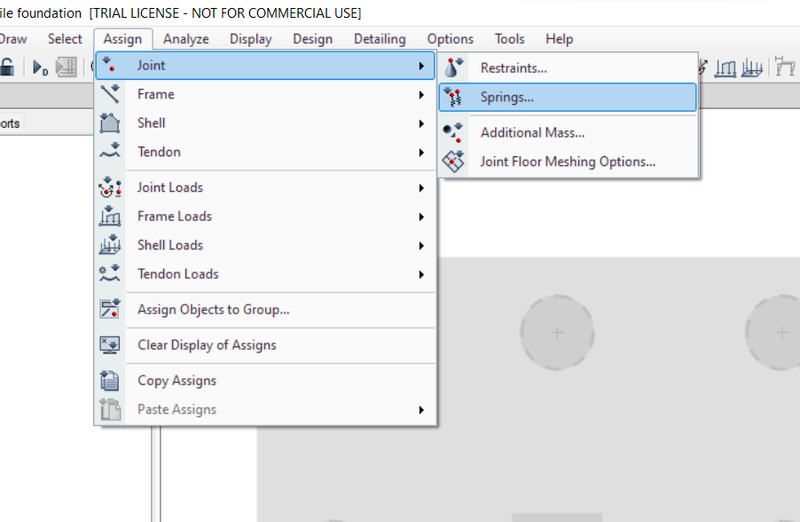Viewport: 800px width, 522px height.
Task: Click the Tendon menu entry
Action: (265, 152)
